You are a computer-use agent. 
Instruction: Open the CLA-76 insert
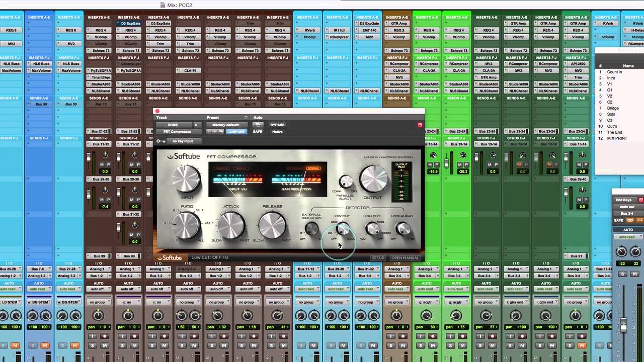190,70
